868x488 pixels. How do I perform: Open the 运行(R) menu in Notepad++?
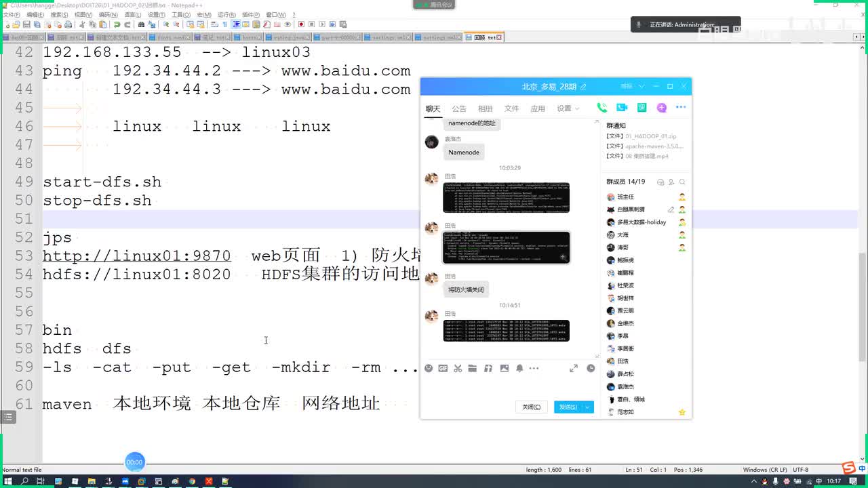click(227, 14)
